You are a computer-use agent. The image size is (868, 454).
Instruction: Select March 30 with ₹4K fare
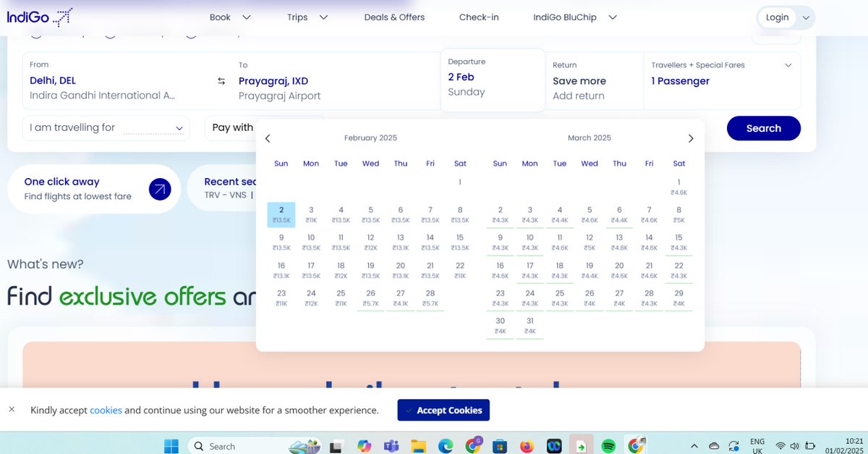tap(500, 325)
